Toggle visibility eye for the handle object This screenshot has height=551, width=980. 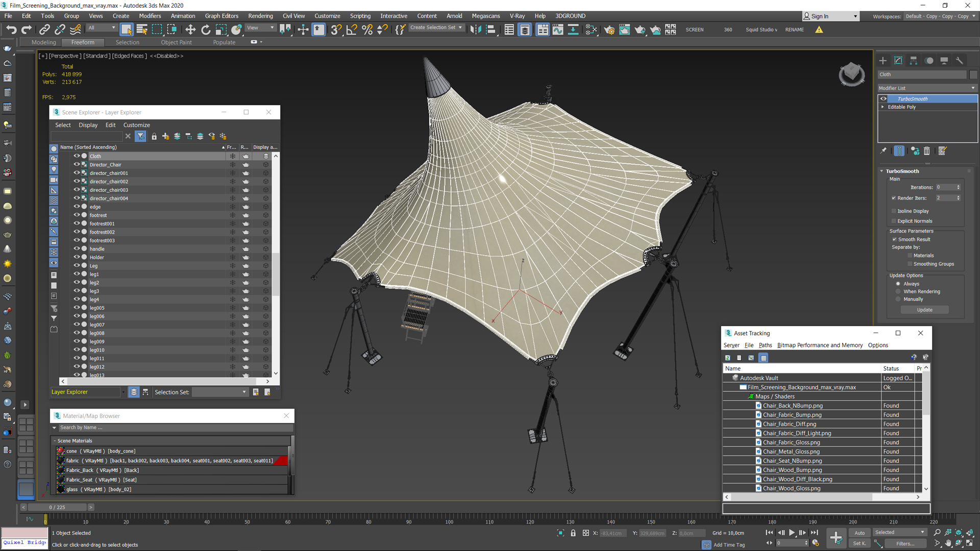click(77, 248)
